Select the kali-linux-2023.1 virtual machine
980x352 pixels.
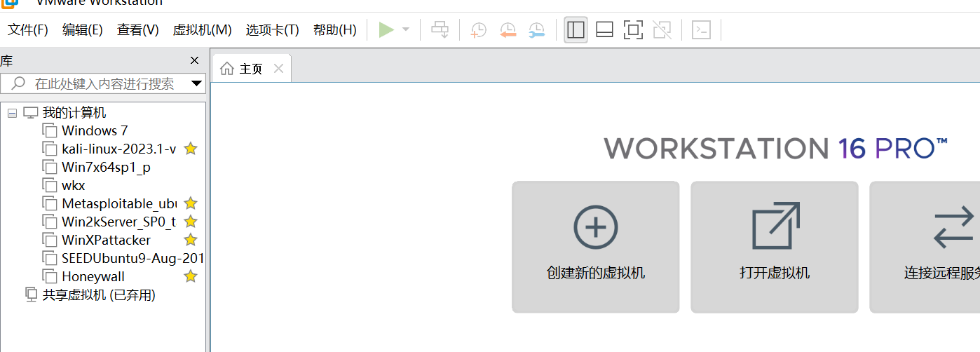118,149
